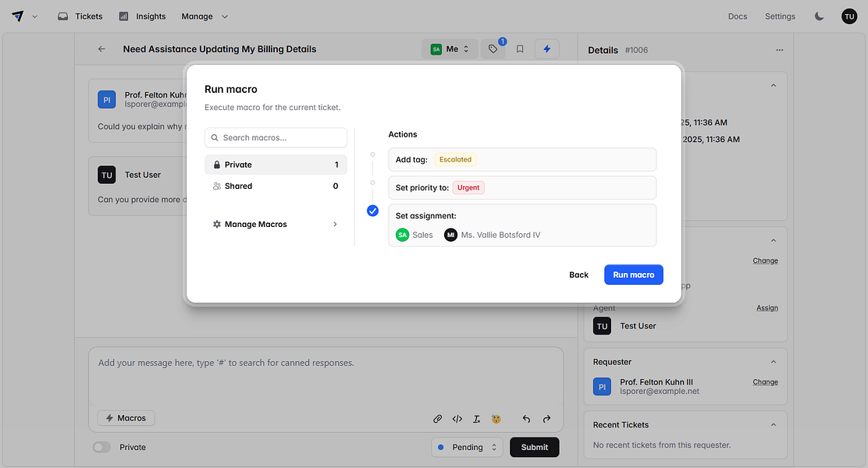The width and height of the screenshot is (868, 468).
Task: Submit the reply
Action: [x=534, y=447]
